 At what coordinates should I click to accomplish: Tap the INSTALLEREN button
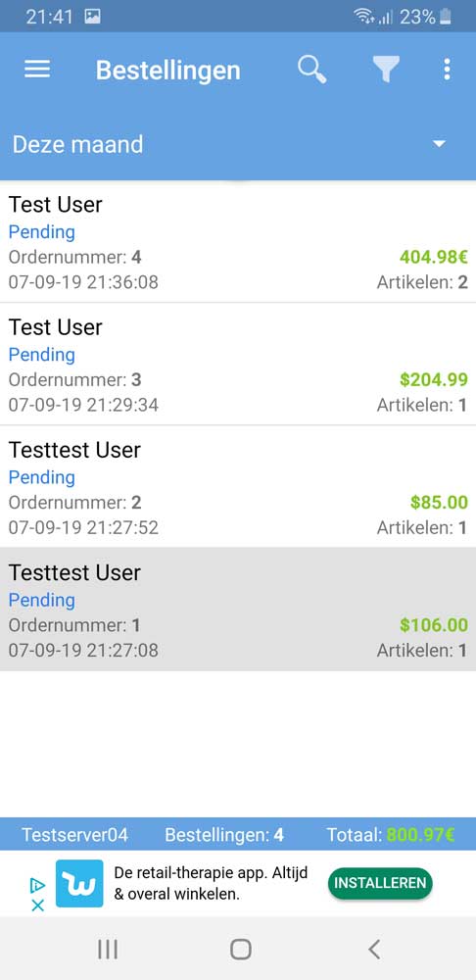pyautogui.click(x=380, y=883)
